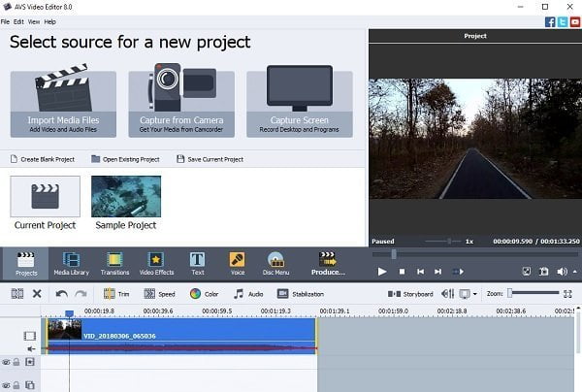582x392 pixels.
Task: Stop the preview playback
Action: tap(402, 272)
